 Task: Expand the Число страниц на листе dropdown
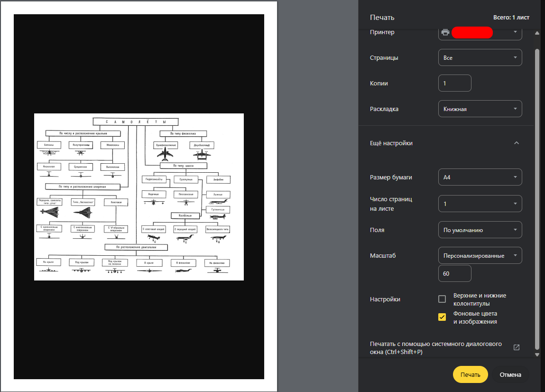point(480,204)
